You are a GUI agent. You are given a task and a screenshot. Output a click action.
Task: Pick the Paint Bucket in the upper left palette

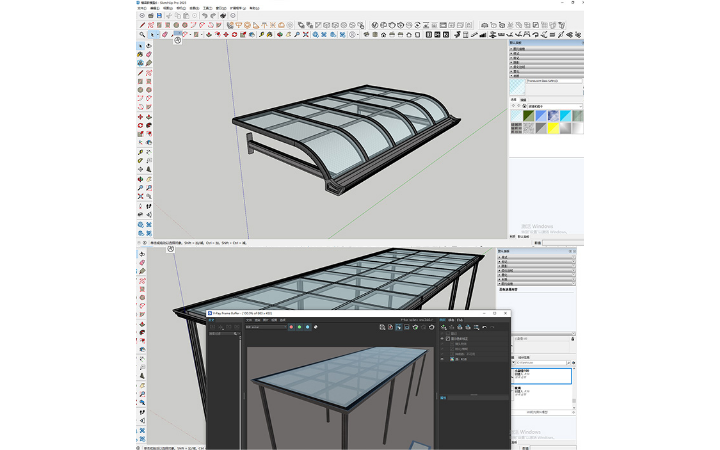click(141, 54)
